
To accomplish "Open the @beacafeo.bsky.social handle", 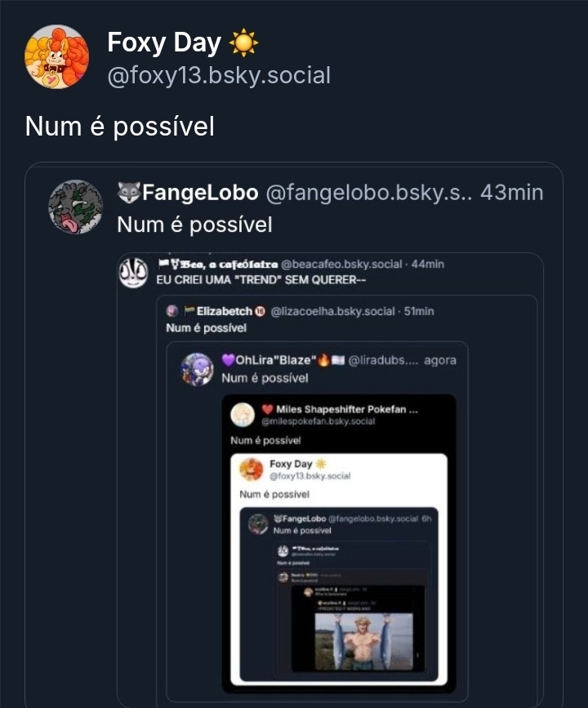I will coord(341,265).
